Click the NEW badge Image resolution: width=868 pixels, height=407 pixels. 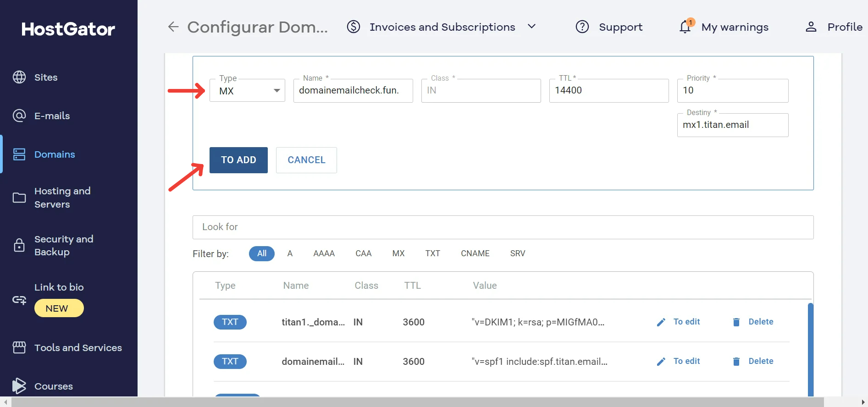click(59, 308)
